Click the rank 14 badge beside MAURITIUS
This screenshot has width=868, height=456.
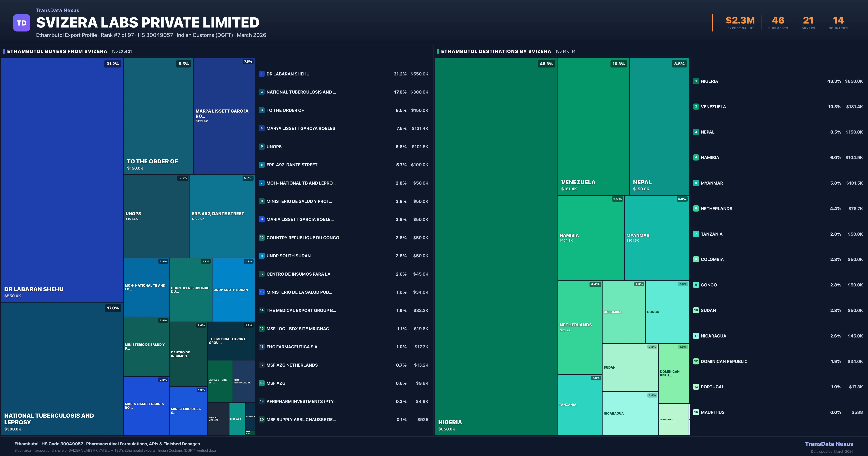(x=696, y=412)
